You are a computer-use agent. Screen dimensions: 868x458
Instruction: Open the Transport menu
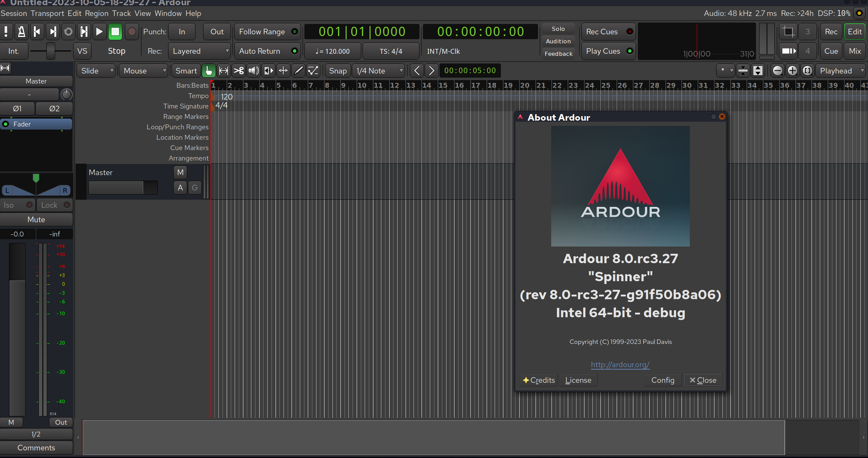click(47, 13)
